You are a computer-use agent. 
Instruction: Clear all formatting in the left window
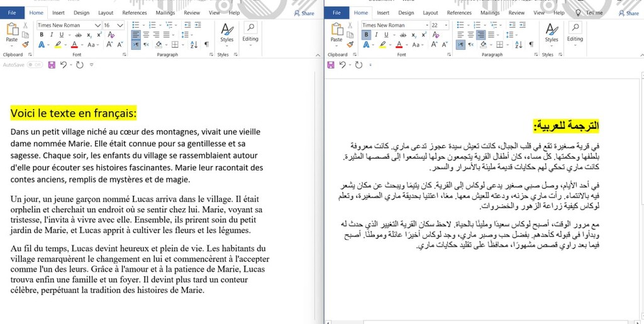click(111, 35)
